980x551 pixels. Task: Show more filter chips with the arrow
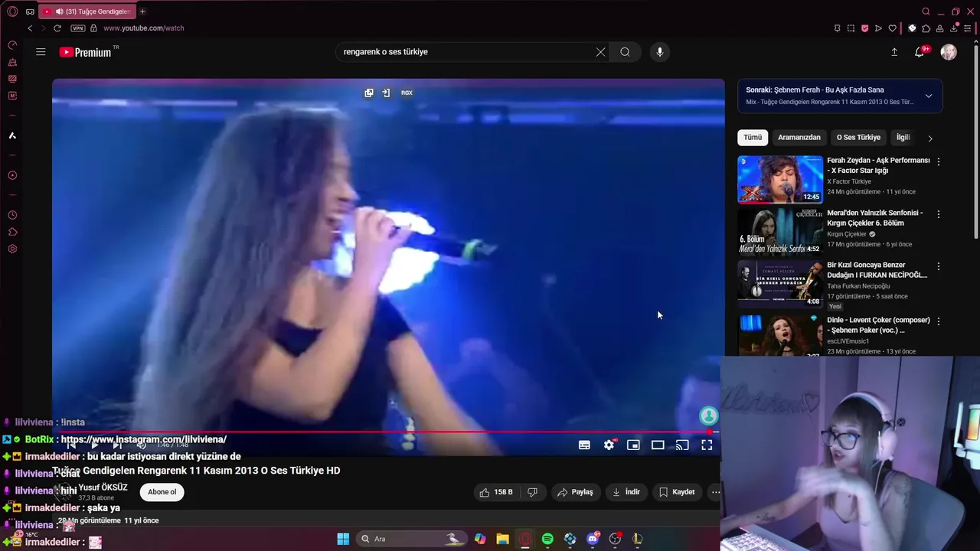(x=930, y=139)
